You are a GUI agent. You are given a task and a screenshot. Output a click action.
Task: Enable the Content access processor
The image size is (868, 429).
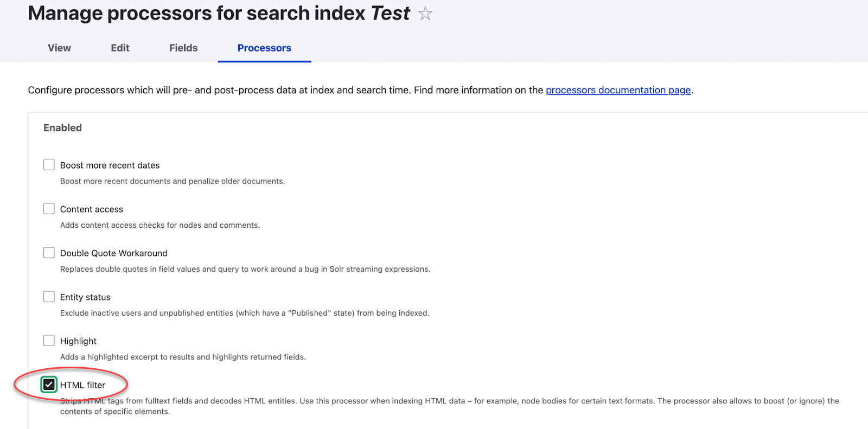click(x=49, y=208)
